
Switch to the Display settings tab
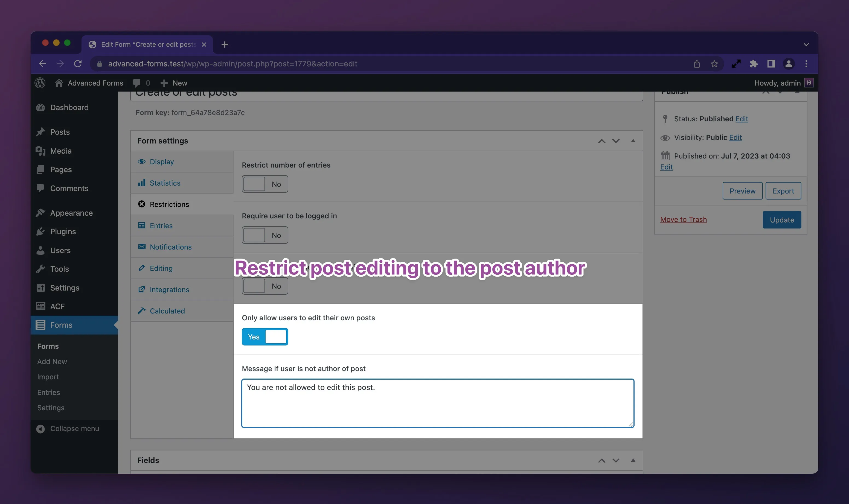coord(182,162)
